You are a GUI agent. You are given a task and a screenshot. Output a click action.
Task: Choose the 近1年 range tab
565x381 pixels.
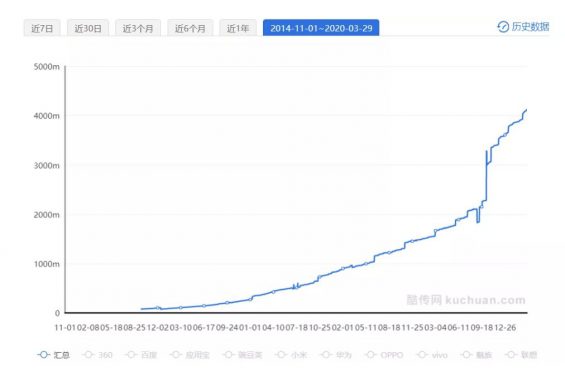point(238,28)
